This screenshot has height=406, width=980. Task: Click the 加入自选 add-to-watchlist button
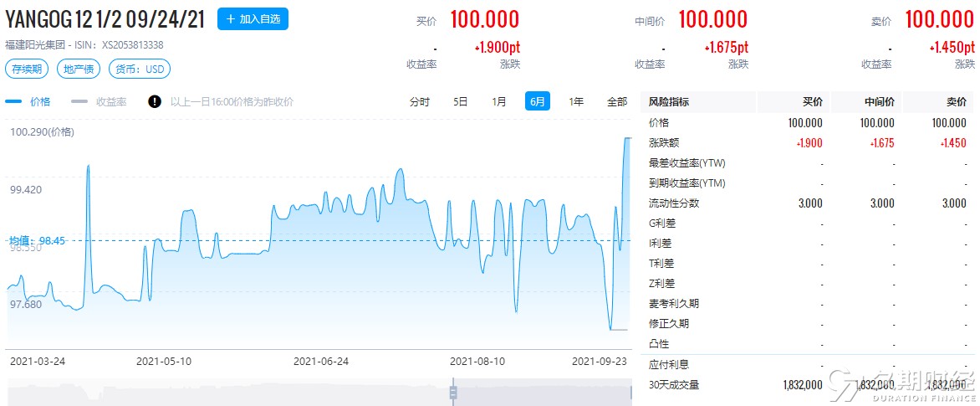253,18
